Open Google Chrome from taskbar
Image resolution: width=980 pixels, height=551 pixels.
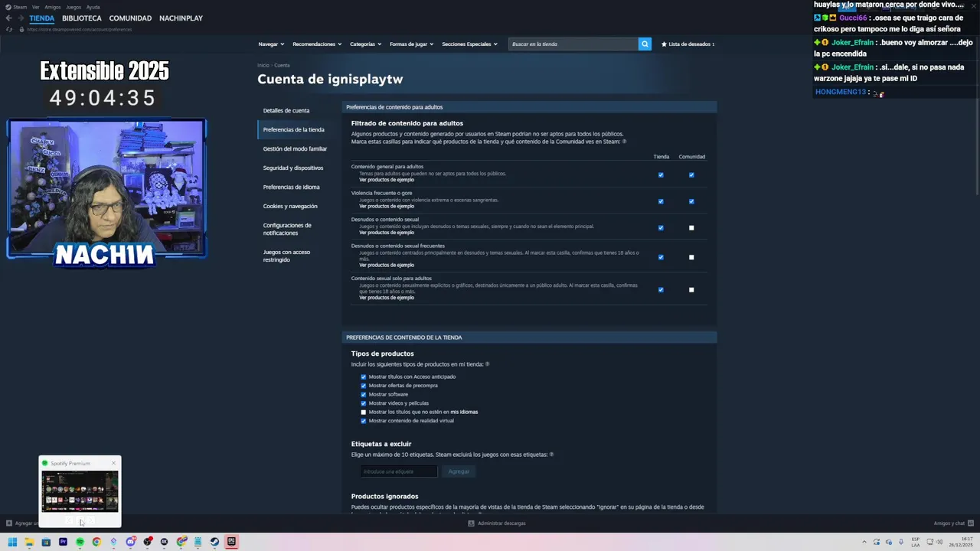click(x=96, y=542)
